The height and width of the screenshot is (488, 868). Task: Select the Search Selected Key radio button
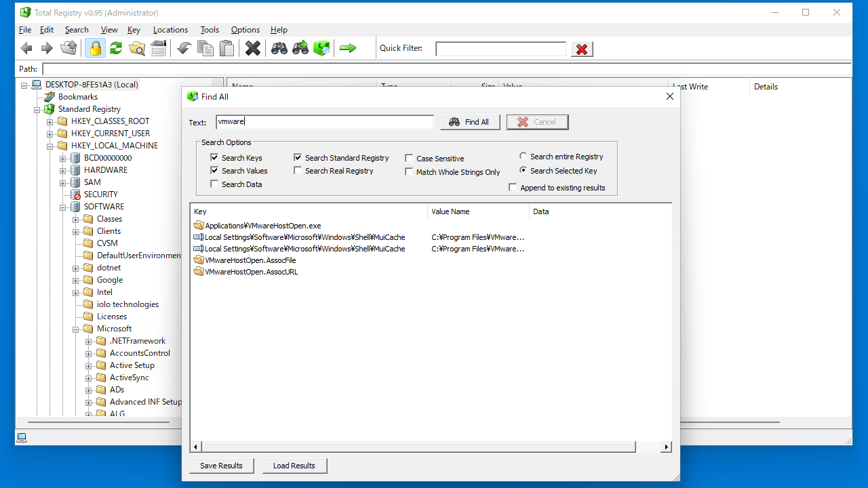click(x=523, y=171)
